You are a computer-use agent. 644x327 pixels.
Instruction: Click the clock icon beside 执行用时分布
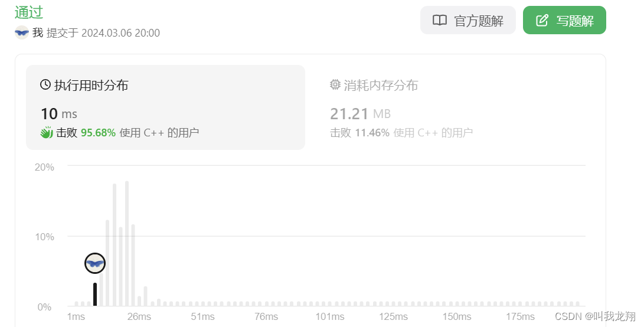[45, 84]
